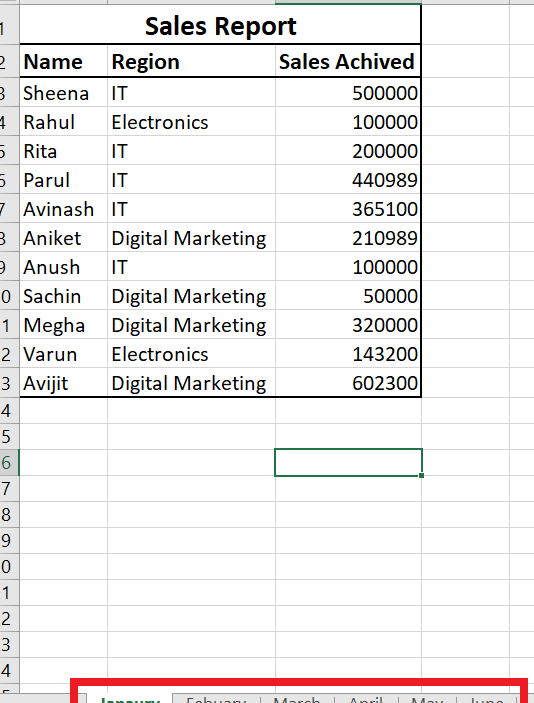Select the sales value 200000
Screen dimensions: 534x703
pos(348,151)
